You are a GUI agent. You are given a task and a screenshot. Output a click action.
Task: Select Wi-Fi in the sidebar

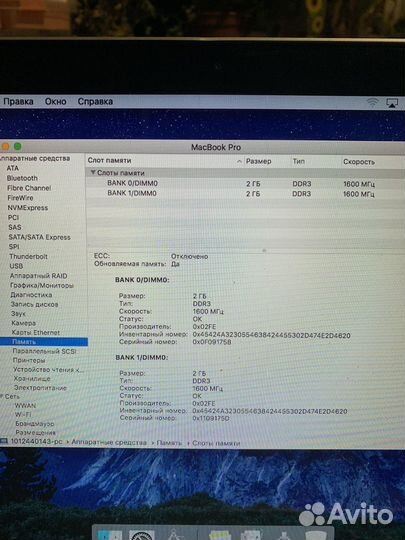[23, 415]
